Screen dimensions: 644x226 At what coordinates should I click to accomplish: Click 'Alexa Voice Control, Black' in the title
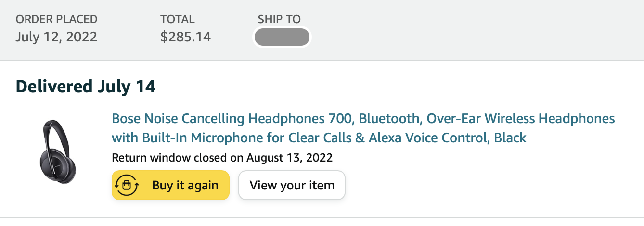coord(448,138)
